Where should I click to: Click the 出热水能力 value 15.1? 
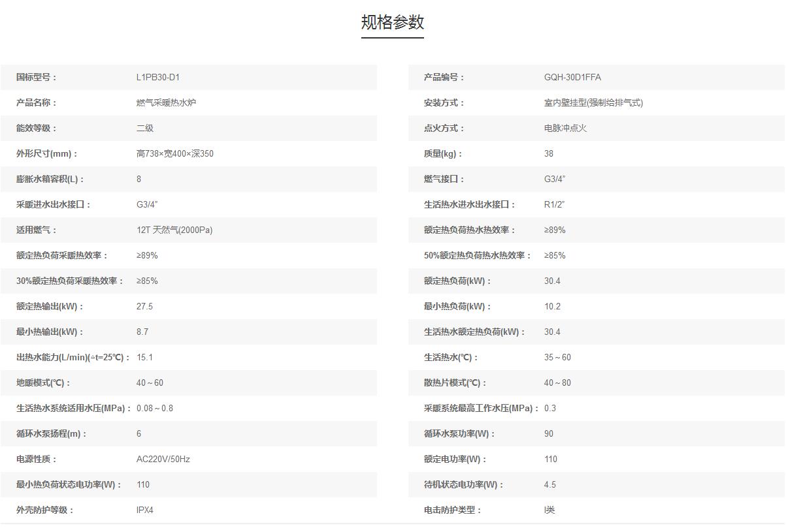(x=144, y=357)
